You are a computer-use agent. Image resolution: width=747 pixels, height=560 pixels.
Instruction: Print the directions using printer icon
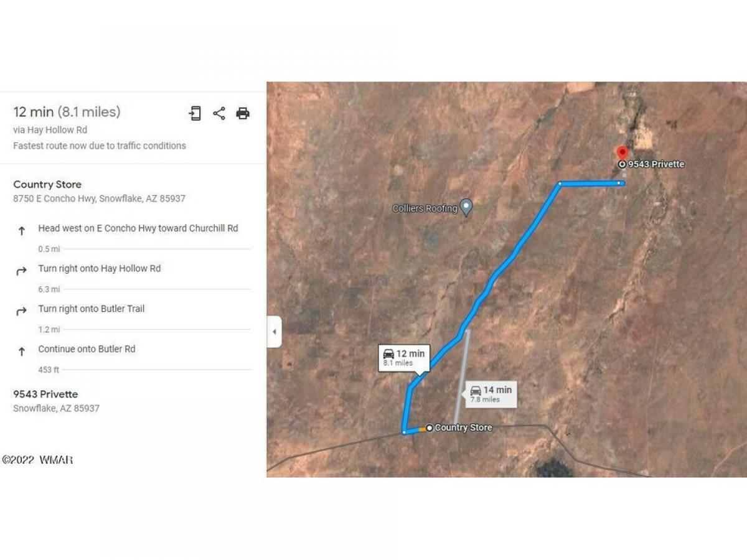click(243, 113)
